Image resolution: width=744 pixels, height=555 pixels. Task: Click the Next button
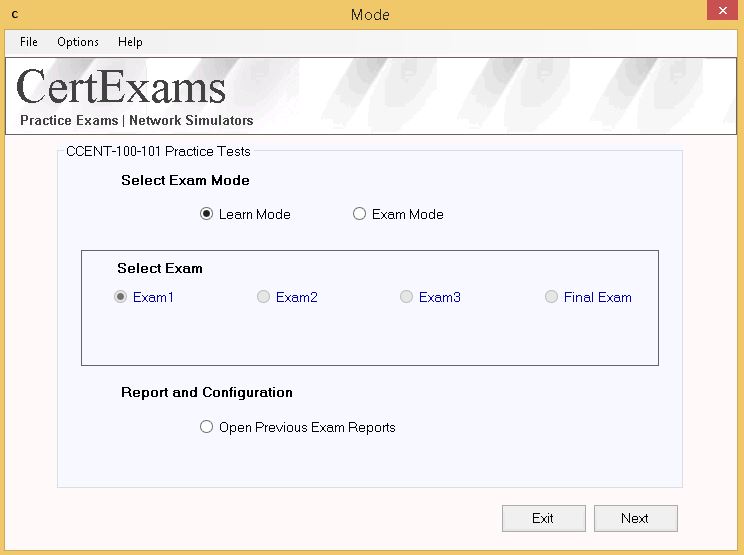point(635,518)
